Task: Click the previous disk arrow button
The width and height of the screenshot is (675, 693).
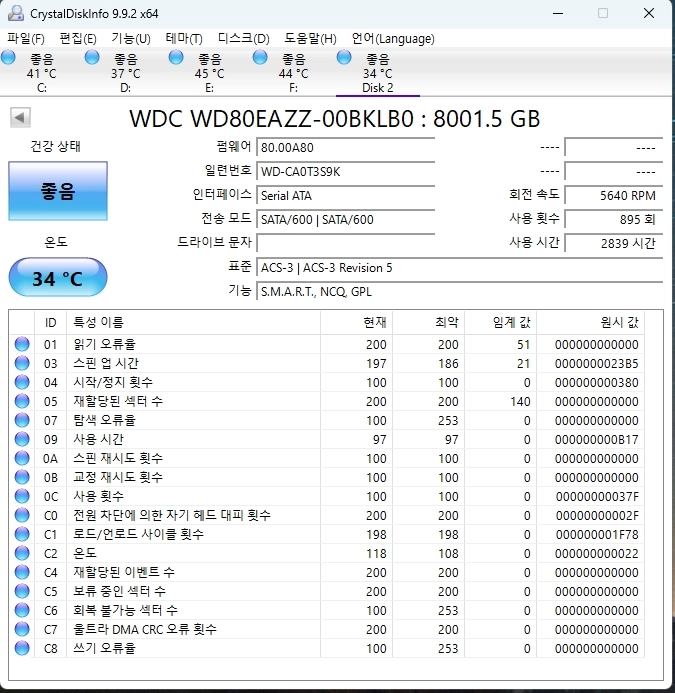Action: coord(20,118)
